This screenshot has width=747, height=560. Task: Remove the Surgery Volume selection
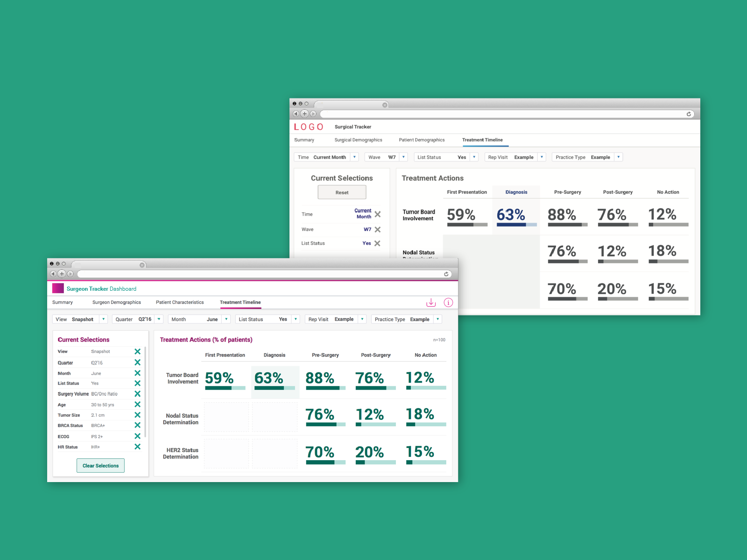coord(137,394)
